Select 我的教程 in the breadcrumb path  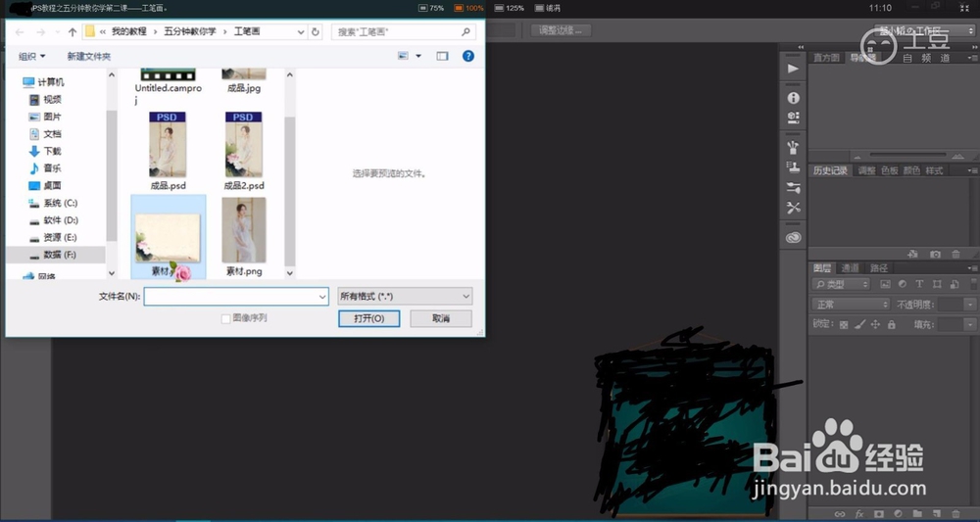[128, 31]
